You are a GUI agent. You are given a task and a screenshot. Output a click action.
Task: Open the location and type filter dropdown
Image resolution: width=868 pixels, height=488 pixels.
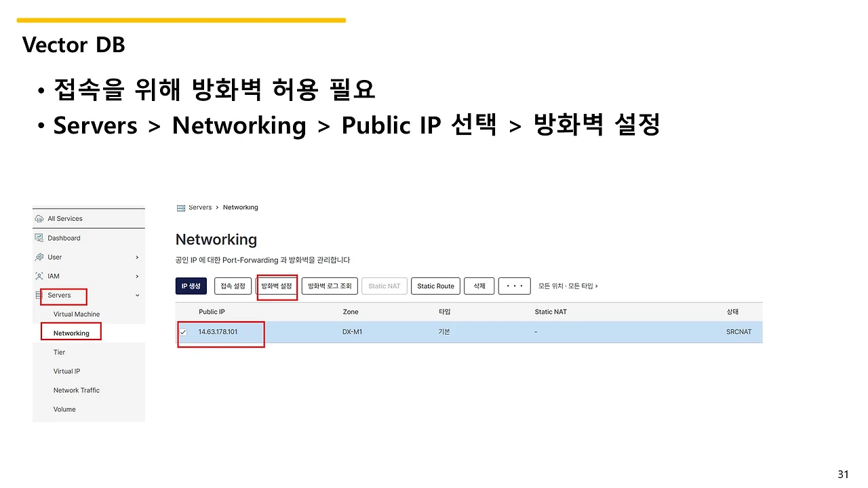point(568,286)
